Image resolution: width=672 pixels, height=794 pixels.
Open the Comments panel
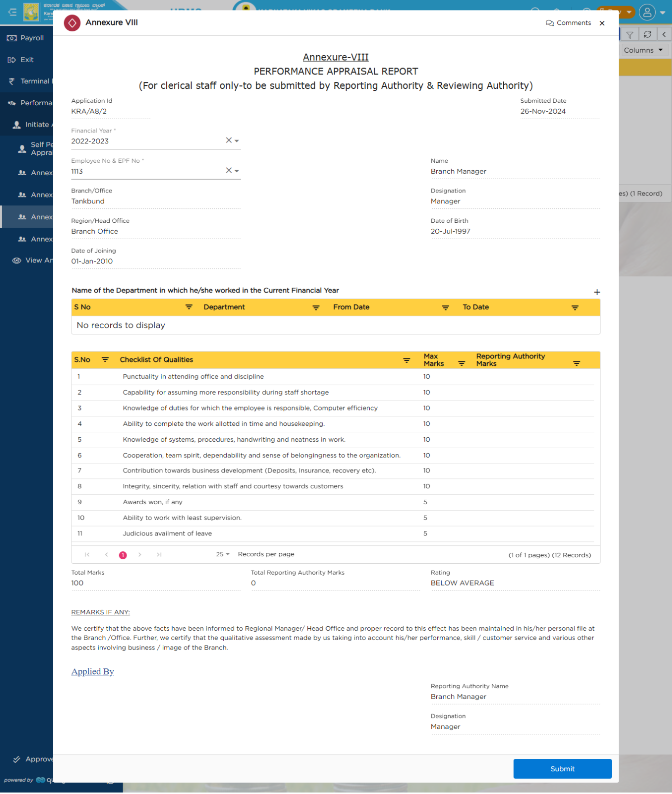(x=568, y=23)
